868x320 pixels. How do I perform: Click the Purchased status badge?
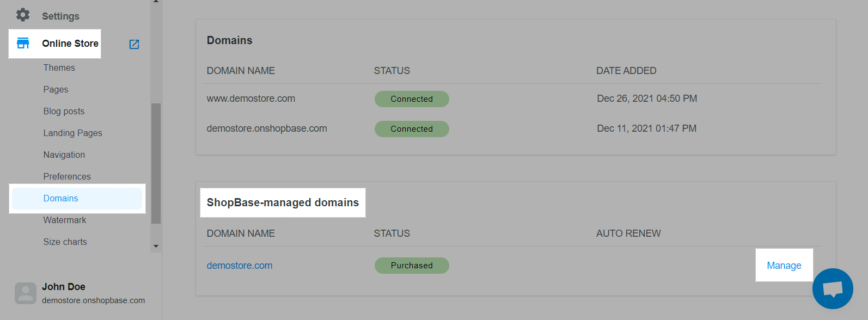tap(412, 266)
